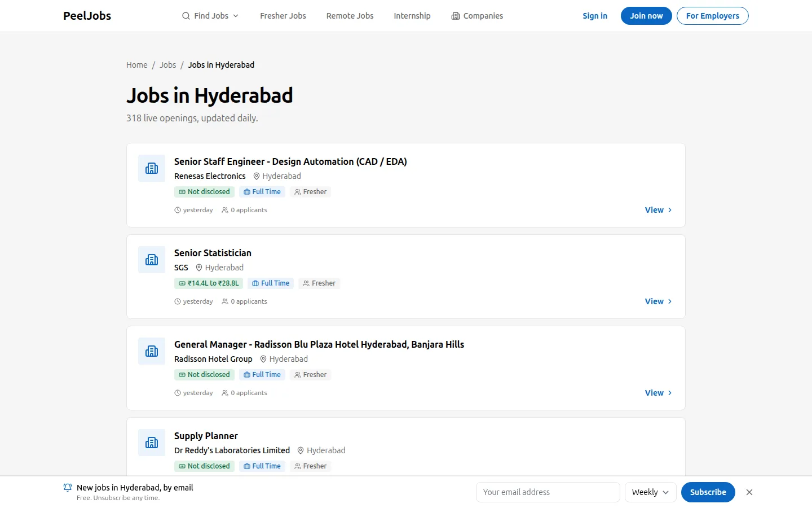Screen dimensions: 812x508
Task: Open the Companies page
Action: click(477, 16)
